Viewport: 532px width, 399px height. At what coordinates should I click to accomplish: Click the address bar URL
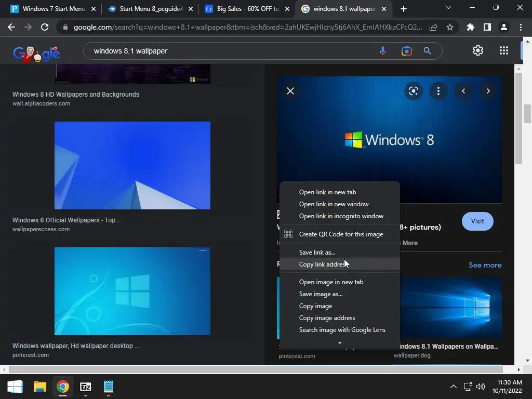tap(248, 27)
